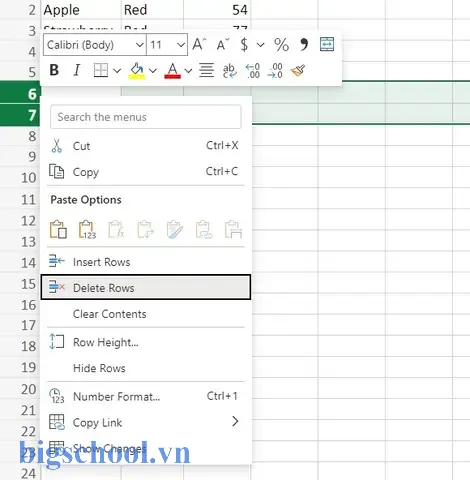Click the Merge and Center icon
Screen dimensions: 470x480
coord(327,44)
